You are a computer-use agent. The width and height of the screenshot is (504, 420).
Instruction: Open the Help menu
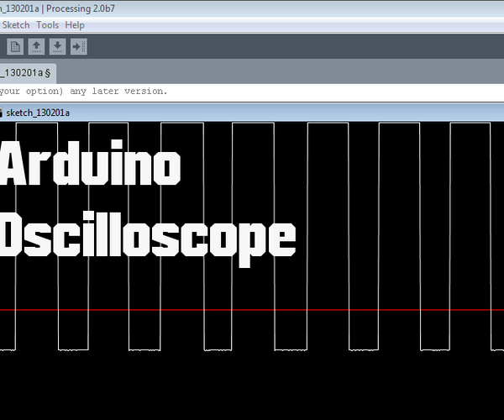click(x=75, y=25)
